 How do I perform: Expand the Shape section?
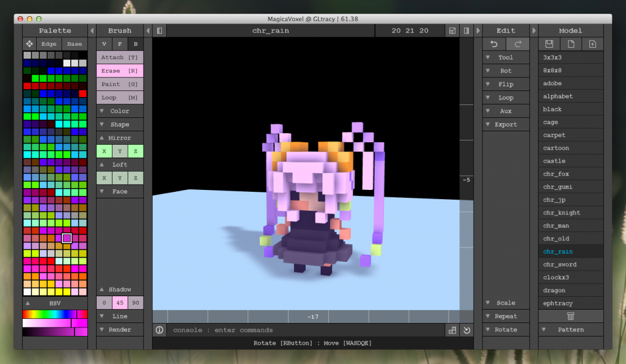[119, 124]
